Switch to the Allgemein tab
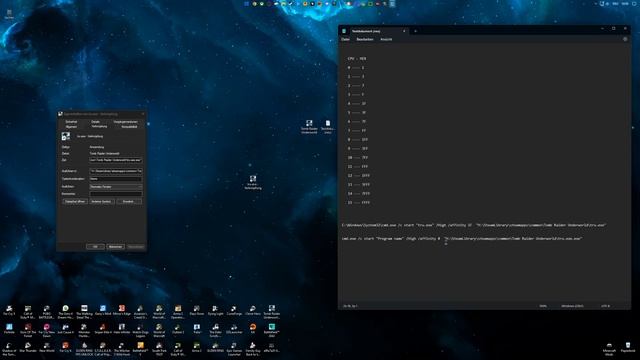640x360 pixels. [x=71, y=127]
